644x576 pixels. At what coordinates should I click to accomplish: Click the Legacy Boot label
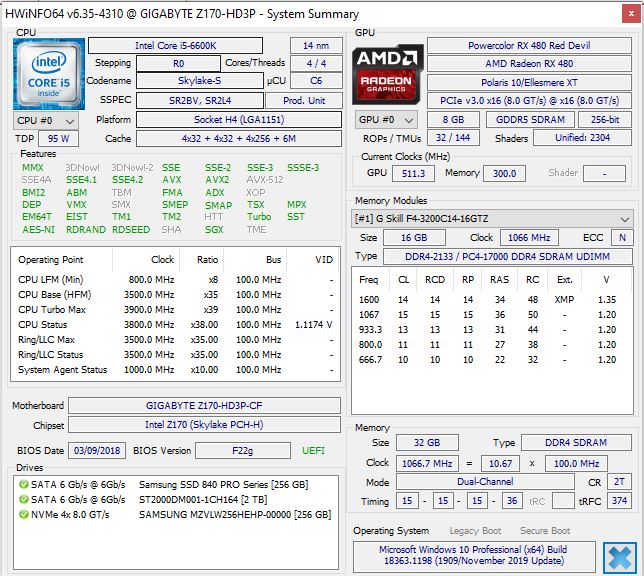click(475, 531)
